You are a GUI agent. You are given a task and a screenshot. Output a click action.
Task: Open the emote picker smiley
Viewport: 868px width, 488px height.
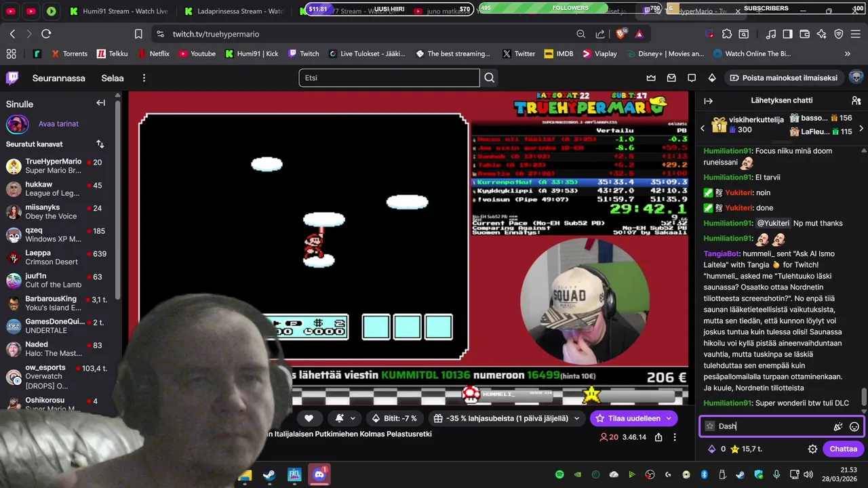click(854, 426)
